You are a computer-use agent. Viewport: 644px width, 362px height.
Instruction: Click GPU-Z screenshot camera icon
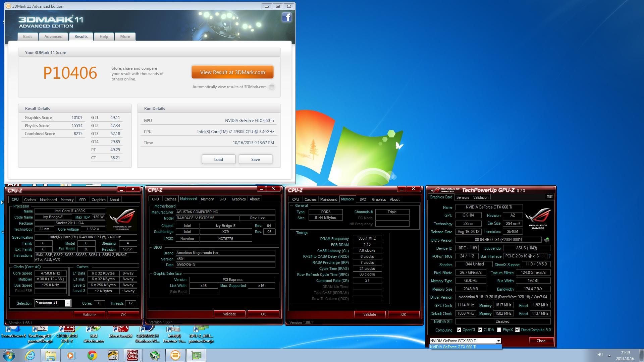(549, 197)
